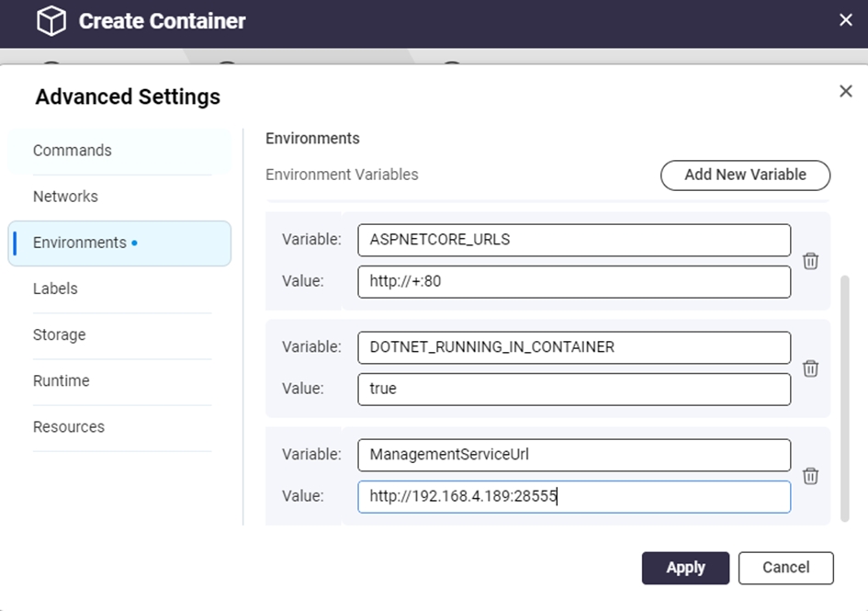Image resolution: width=868 pixels, height=611 pixels.
Task: Click the ASPNETCORE_URLS variable name field
Action: tap(574, 240)
